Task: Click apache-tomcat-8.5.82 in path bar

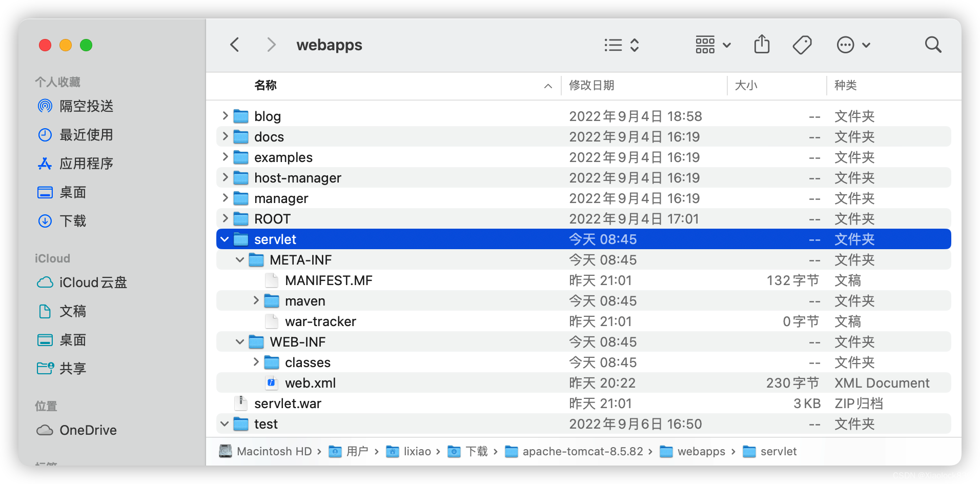Action: click(574, 451)
